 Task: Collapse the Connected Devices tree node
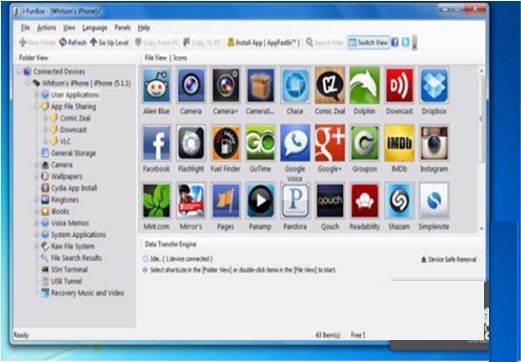pos(19,71)
